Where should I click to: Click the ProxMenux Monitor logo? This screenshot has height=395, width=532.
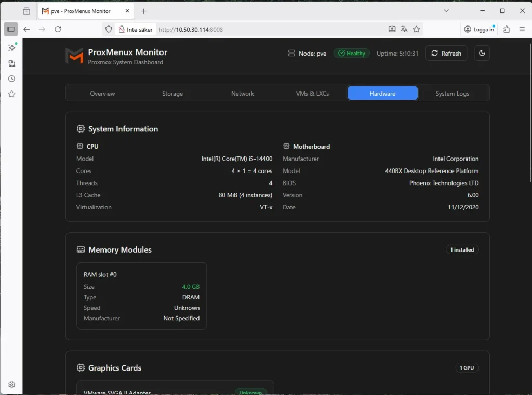point(74,55)
